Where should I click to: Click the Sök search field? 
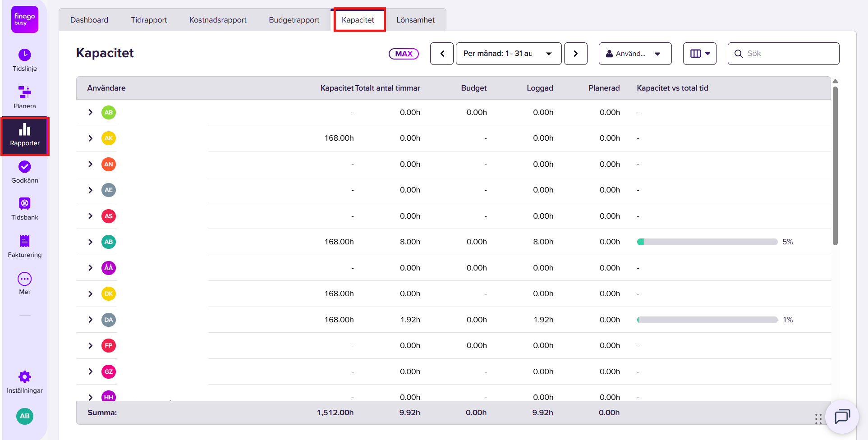point(784,54)
